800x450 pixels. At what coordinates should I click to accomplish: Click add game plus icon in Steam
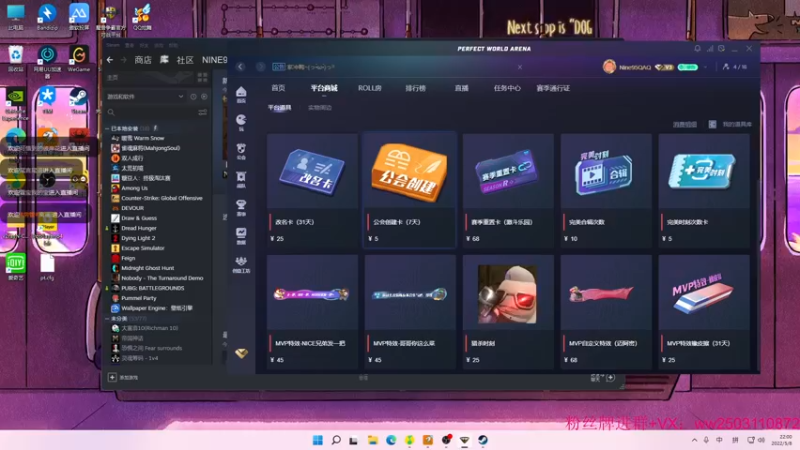pyautogui.click(x=112, y=378)
